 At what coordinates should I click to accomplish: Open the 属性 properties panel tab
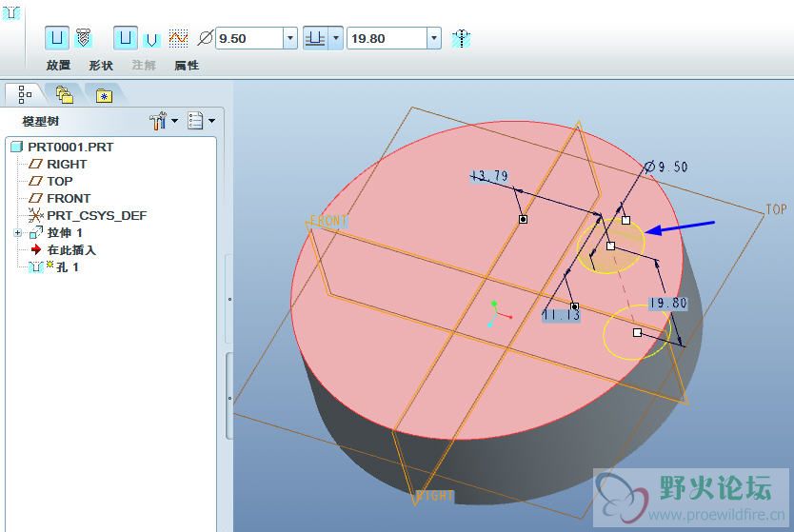point(187,66)
